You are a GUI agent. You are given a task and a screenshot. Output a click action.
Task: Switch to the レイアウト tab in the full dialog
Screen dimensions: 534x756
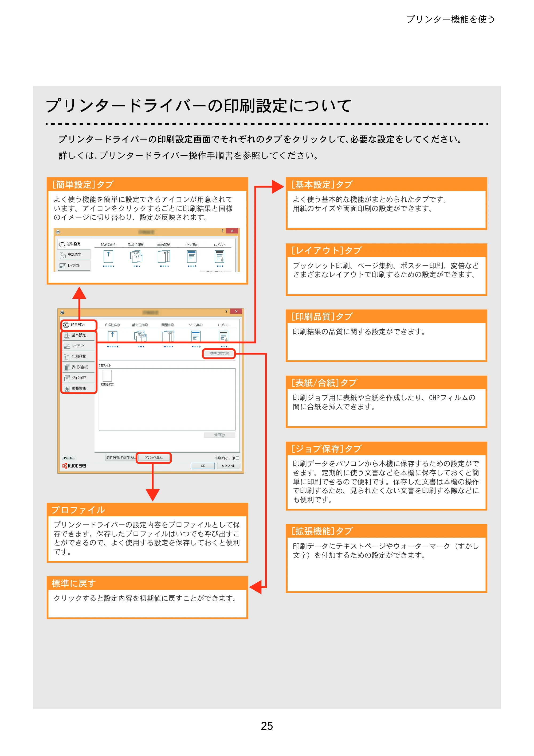tap(79, 346)
